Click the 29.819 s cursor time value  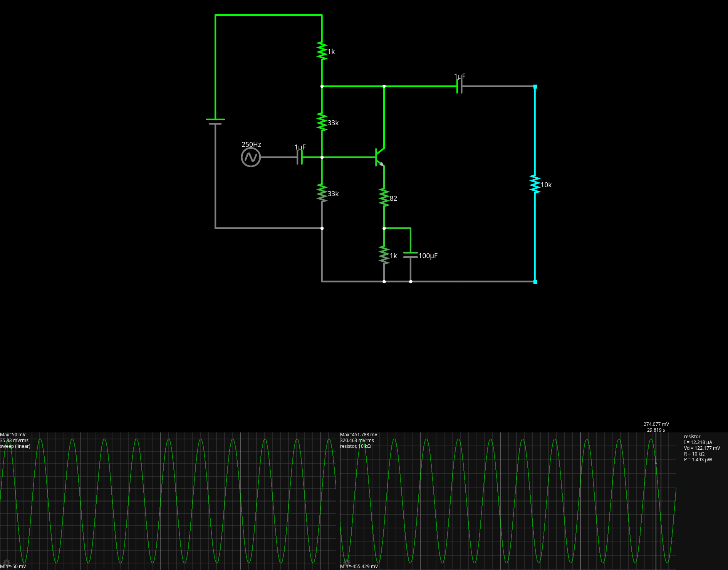(656, 430)
